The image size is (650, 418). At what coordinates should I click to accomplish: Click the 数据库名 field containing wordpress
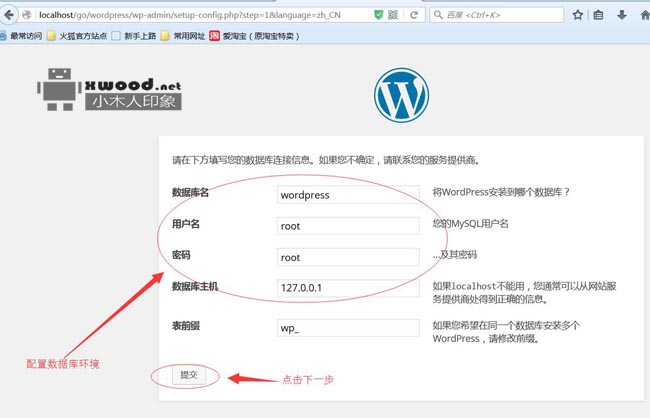click(x=348, y=194)
